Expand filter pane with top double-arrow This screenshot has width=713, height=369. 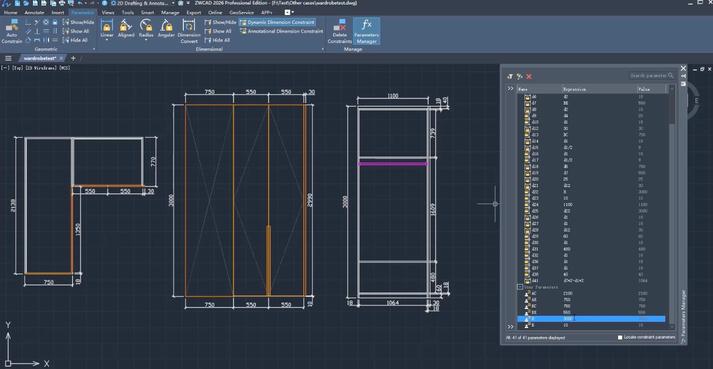[x=511, y=89]
